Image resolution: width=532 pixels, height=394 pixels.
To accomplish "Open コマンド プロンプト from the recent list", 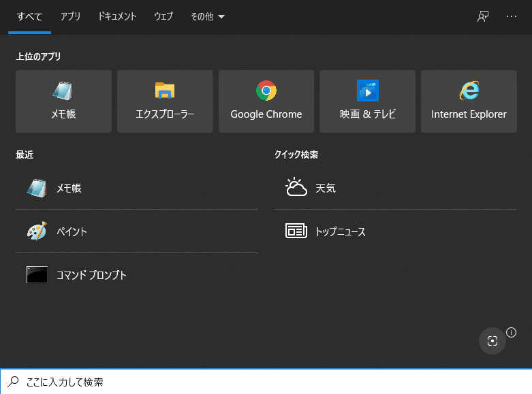I will click(137, 275).
